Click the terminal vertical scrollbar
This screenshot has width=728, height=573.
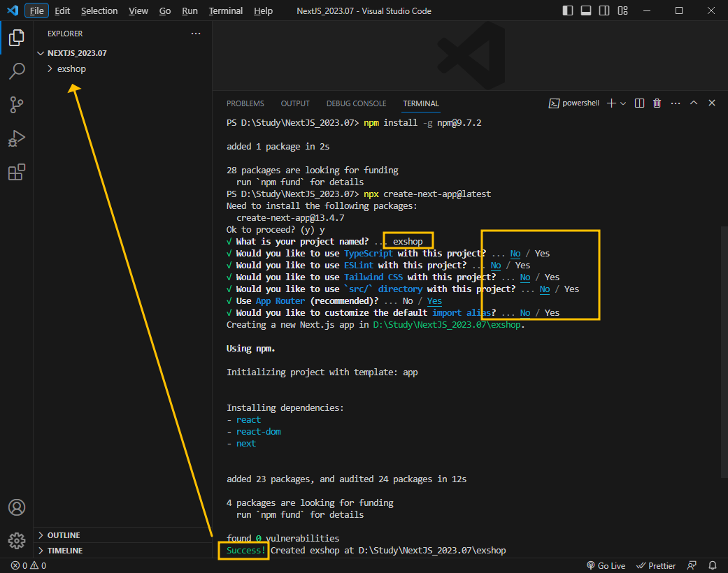coord(725,351)
